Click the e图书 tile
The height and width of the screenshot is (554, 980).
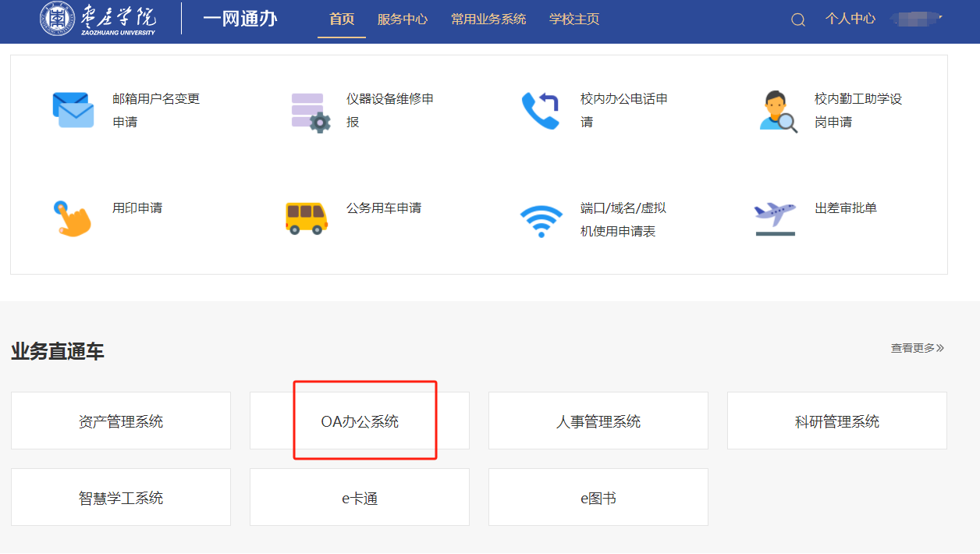tap(598, 498)
